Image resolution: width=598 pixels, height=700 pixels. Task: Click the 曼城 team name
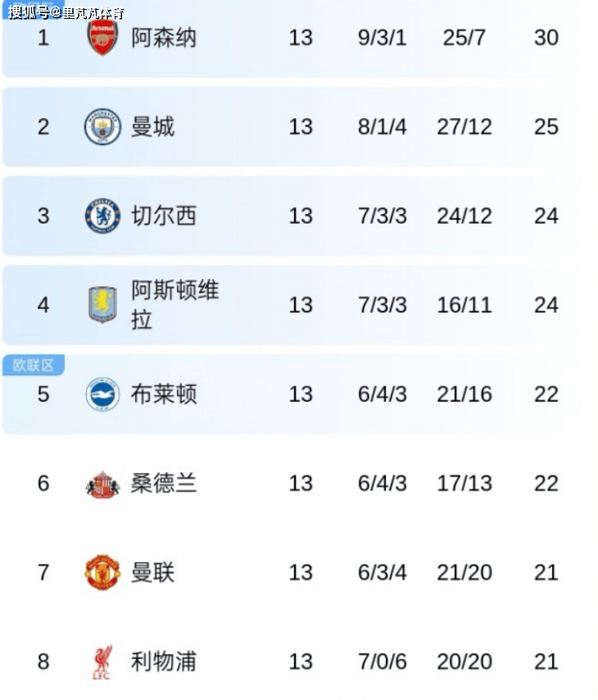[153, 127]
